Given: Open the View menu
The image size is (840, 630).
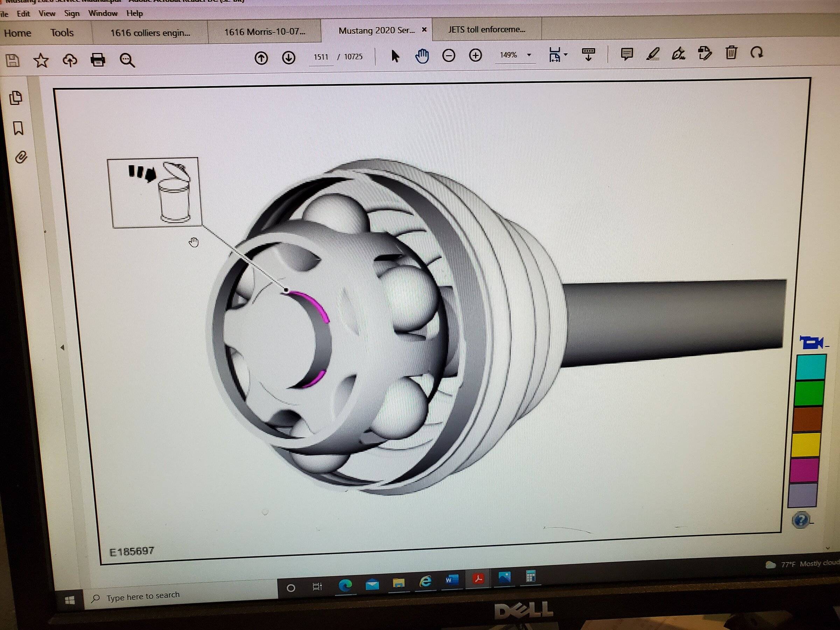Looking at the screenshot, I should (47, 13).
